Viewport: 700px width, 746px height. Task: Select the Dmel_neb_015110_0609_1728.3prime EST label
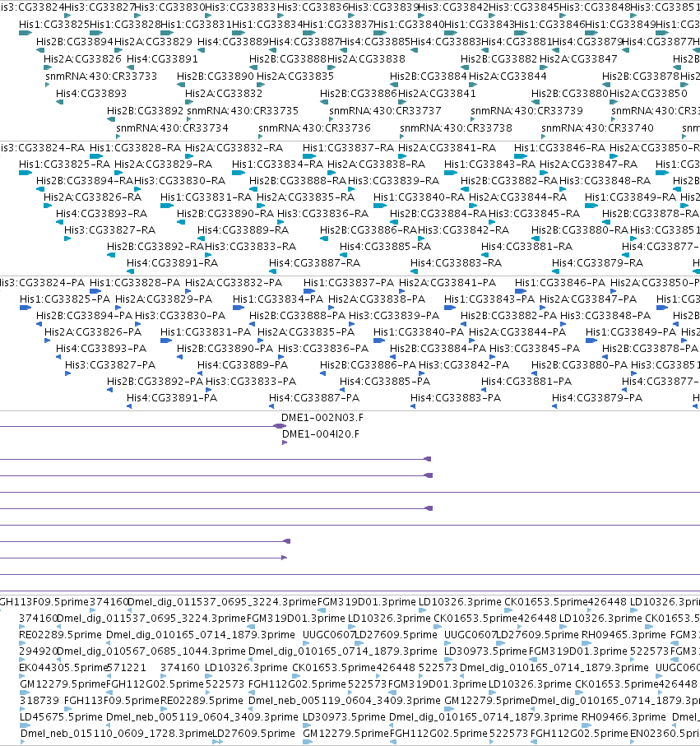116,733
